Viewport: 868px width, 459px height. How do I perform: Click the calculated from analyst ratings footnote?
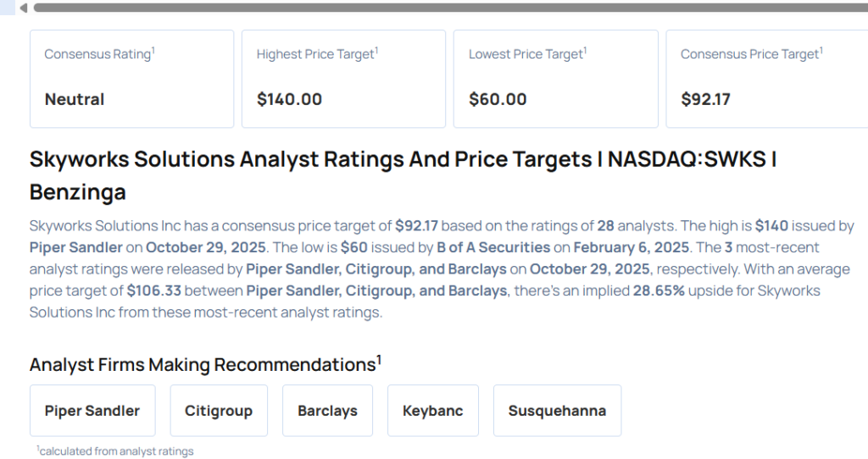pyautogui.click(x=116, y=451)
